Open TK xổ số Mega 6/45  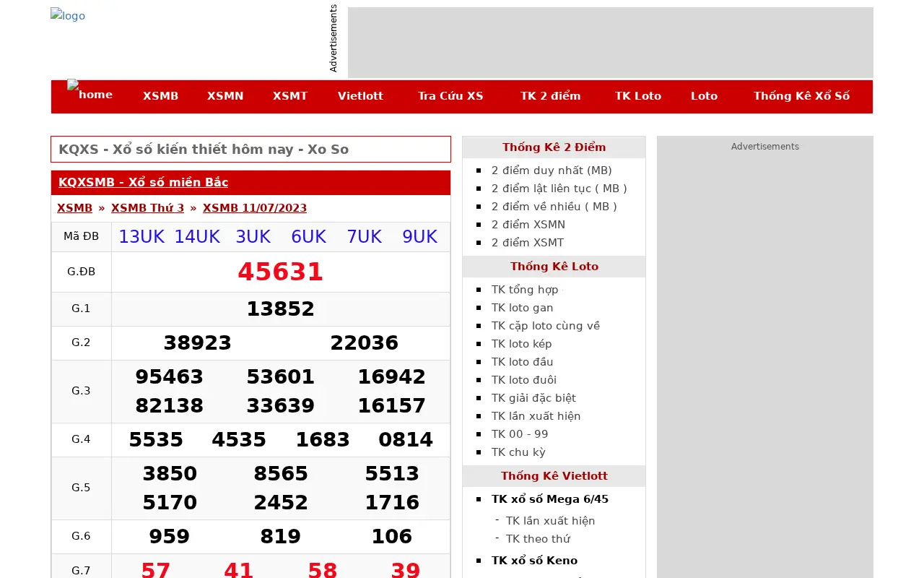(x=550, y=499)
